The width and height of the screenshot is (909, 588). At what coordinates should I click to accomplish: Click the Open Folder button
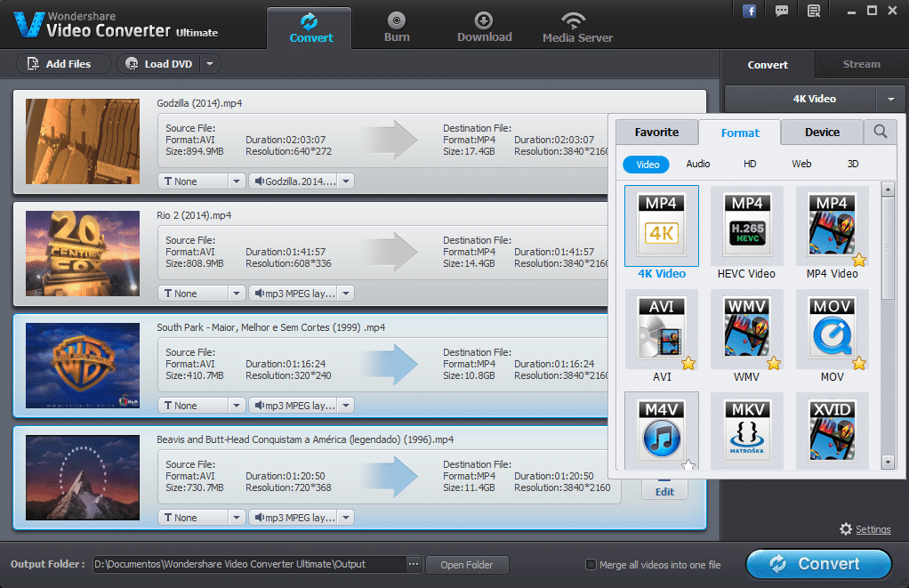(466, 564)
